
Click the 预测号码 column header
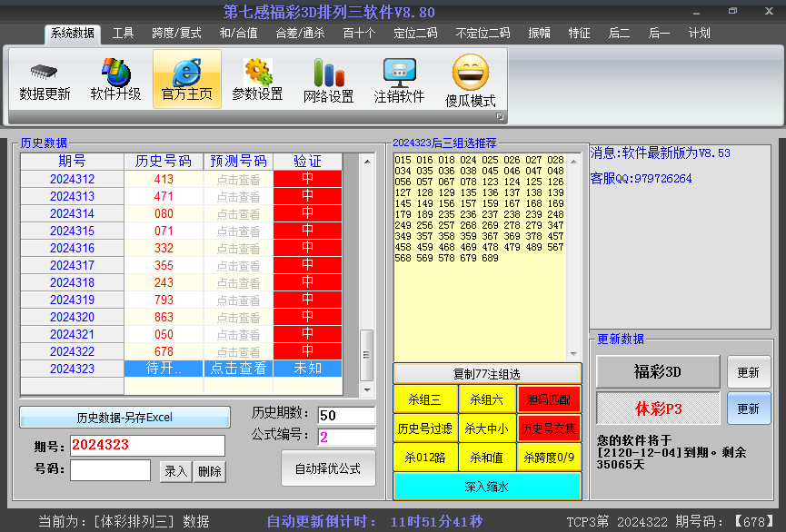pos(238,162)
